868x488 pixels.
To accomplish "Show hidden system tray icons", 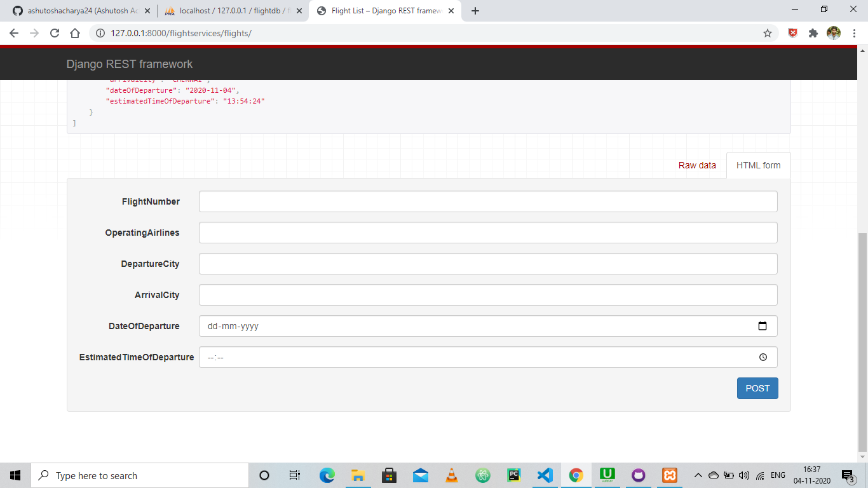I will coord(698,475).
